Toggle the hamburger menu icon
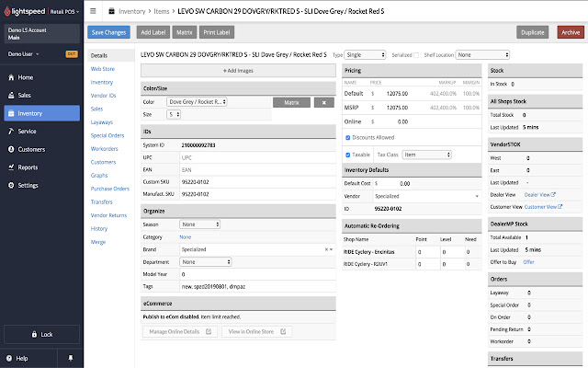Screen dimensions: 588x368 (x=93, y=11)
